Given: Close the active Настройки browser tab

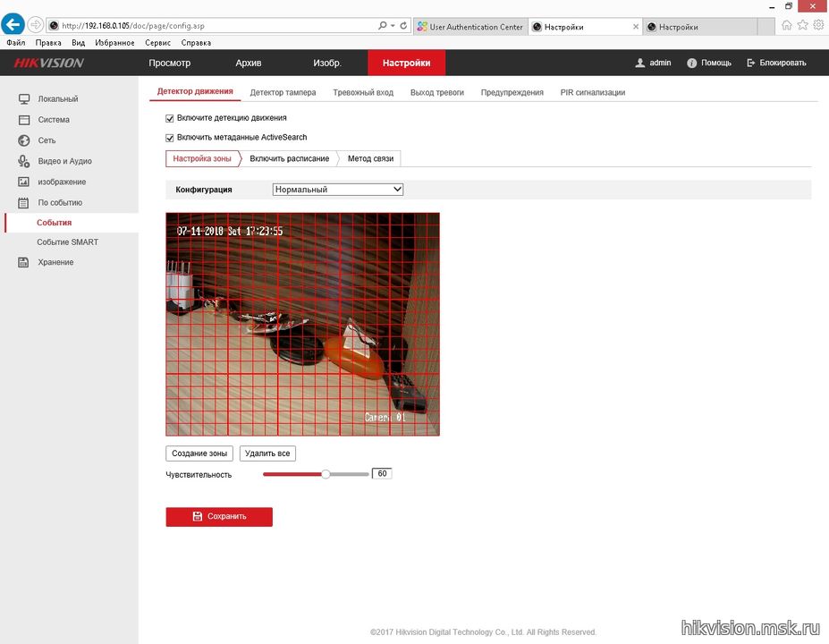Looking at the screenshot, I should (636, 27).
